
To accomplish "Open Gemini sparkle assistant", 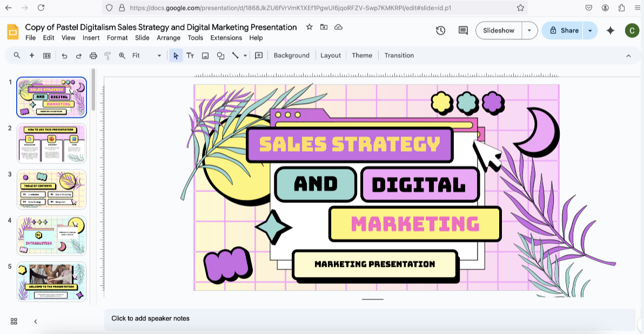I will coord(611,30).
